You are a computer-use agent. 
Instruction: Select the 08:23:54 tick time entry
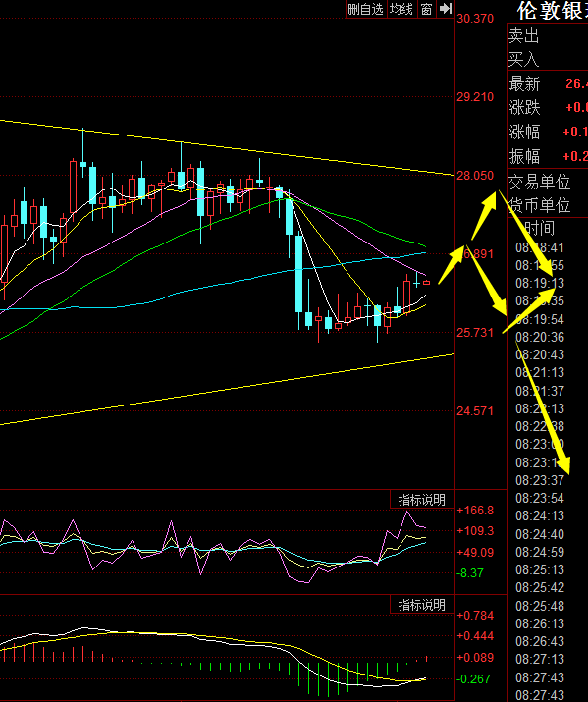click(540, 498)
